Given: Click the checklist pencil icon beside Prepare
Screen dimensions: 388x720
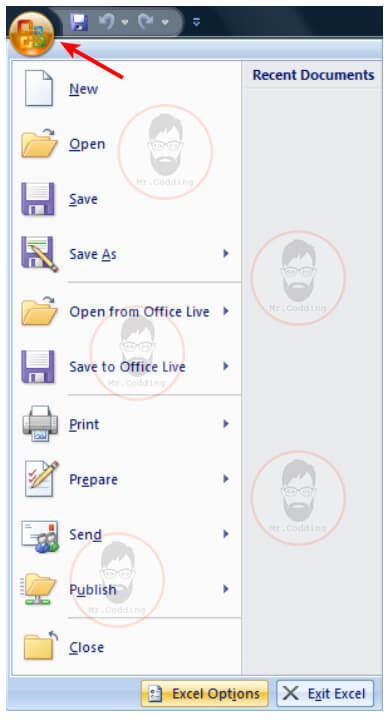Looking at the screenshot, I should point(41,478).
